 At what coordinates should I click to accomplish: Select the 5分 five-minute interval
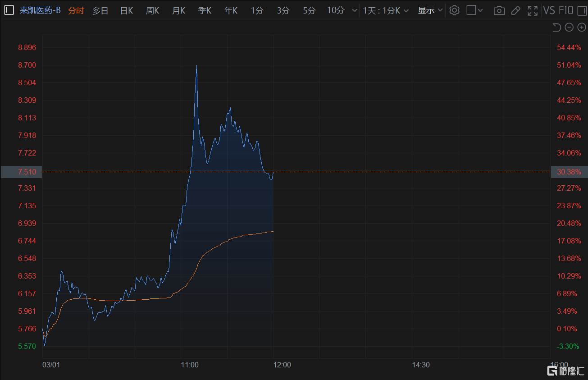(309, 10)
